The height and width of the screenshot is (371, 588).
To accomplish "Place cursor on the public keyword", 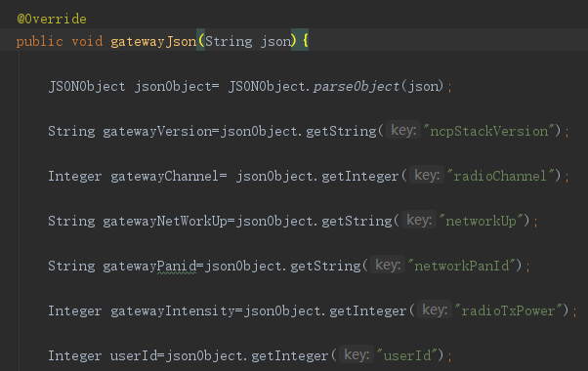I will tap(40, 41).
